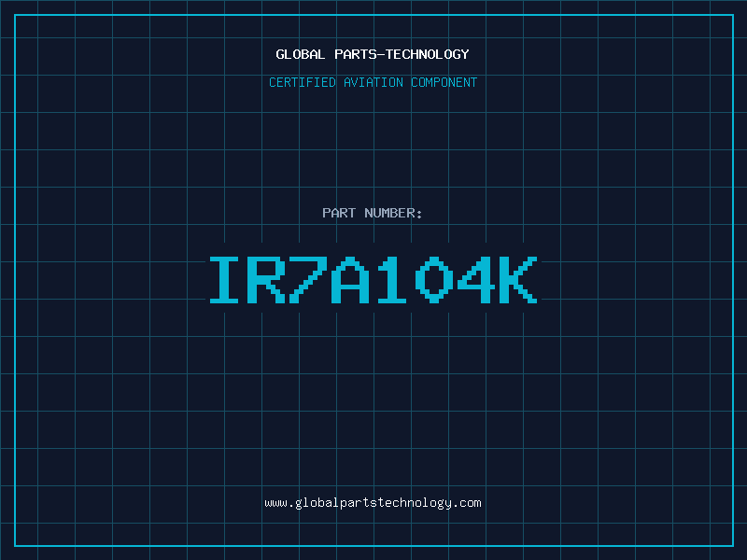Viewport: 747px width, 560px height.
Task: Open the www.globalpartstechnology.com link
Action: coord(373,503)
